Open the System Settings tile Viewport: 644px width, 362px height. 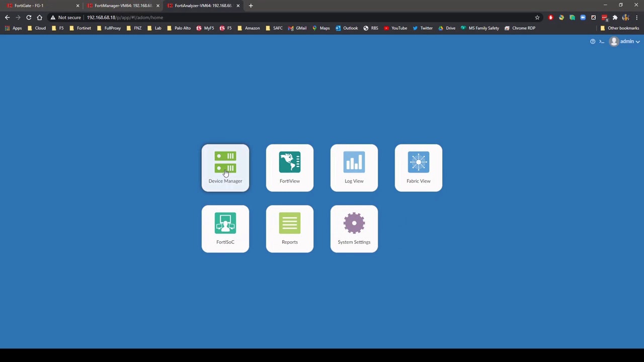tap(354, 229)
